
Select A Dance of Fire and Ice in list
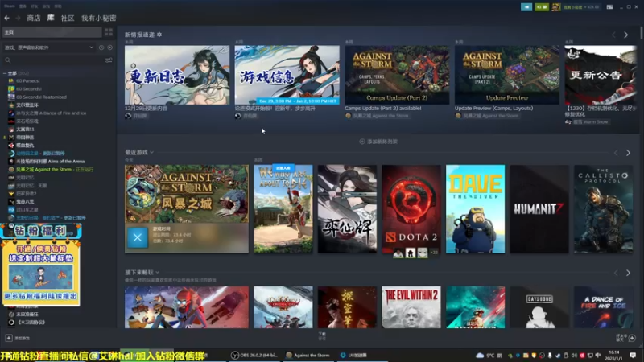pos(51,113)
